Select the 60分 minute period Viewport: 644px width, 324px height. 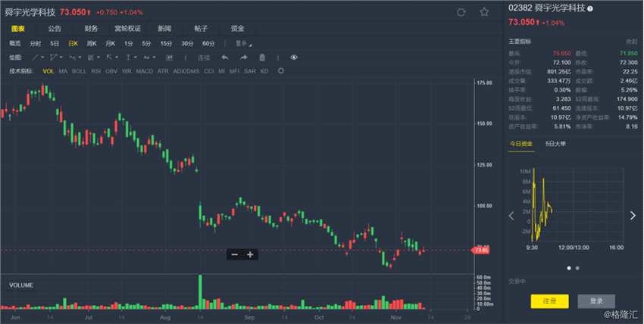point(208,43)
